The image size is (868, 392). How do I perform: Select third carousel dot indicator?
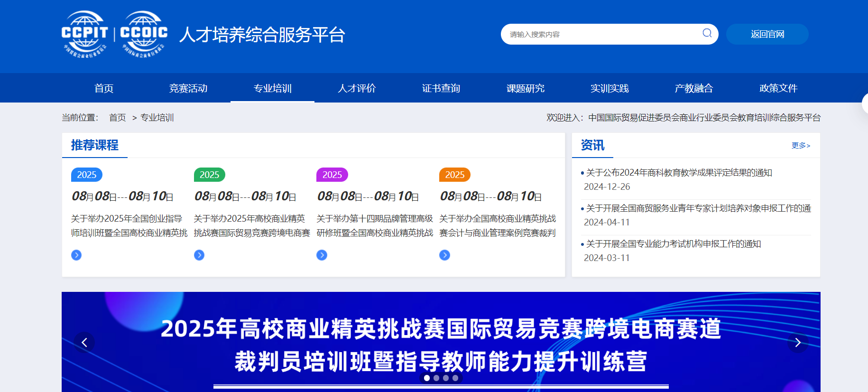click(446, 378)
